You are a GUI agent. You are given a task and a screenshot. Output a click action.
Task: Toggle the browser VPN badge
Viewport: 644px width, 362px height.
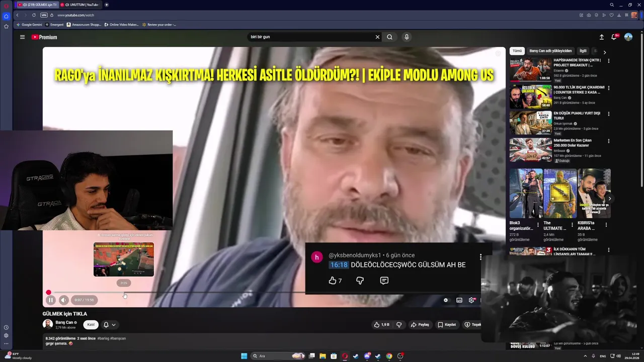[44, 15]
